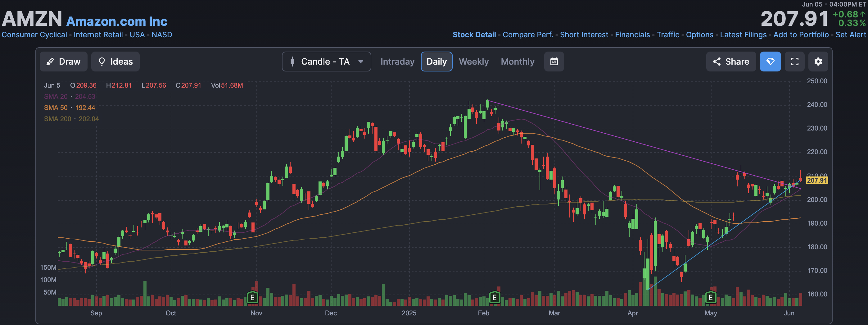
Task: Open Latest Filings
Action: click(x=743, y=35)
